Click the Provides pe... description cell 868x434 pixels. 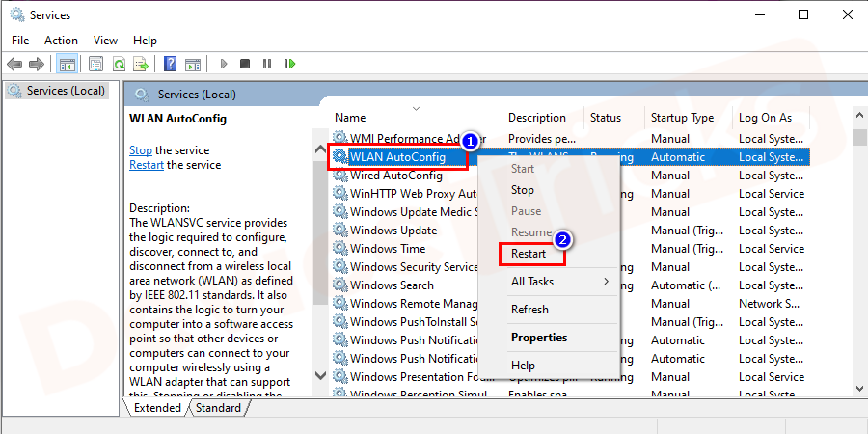coord(542,138)
